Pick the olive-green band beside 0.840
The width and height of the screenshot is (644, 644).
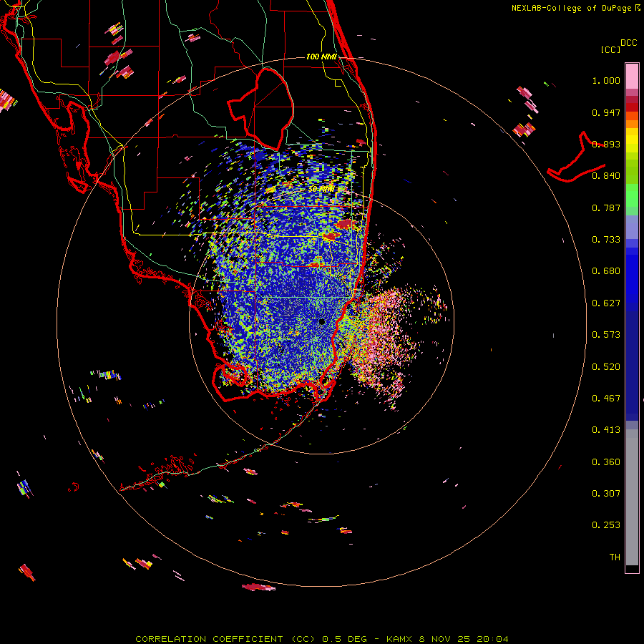[x=632, y=172]
